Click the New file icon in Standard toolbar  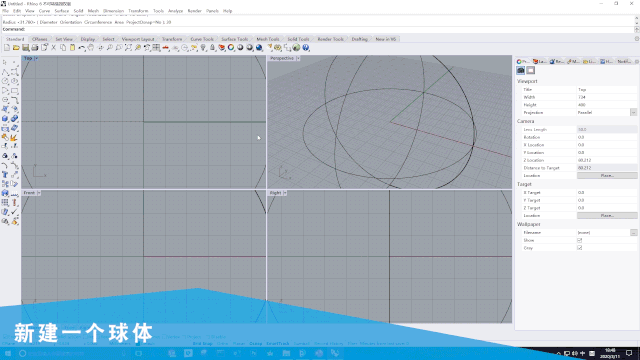(x=7, y=48)
